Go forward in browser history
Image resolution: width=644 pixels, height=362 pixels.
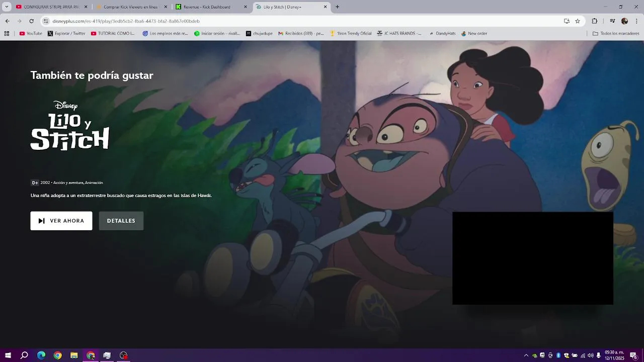point(19,21)
